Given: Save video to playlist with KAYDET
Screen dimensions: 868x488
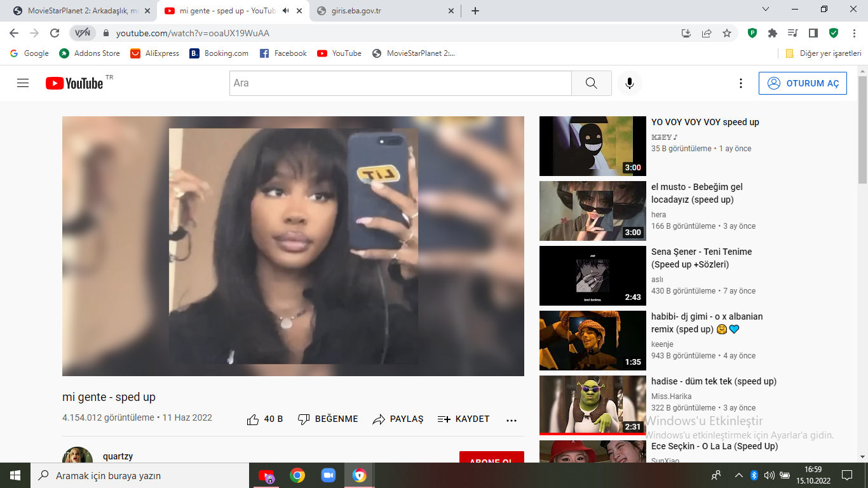Looking at the screenshot, I should (464, 419).
